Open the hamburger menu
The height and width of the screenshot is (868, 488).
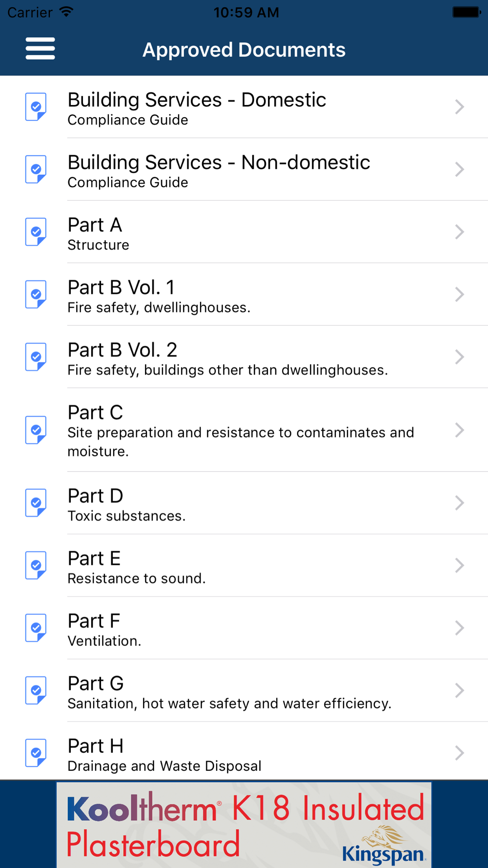tap(40, 48)
